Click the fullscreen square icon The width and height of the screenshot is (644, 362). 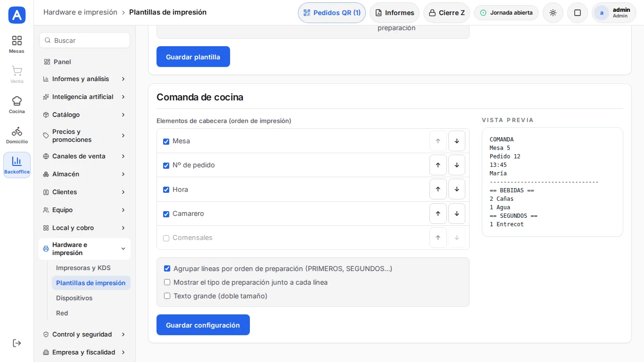(578, 13)
